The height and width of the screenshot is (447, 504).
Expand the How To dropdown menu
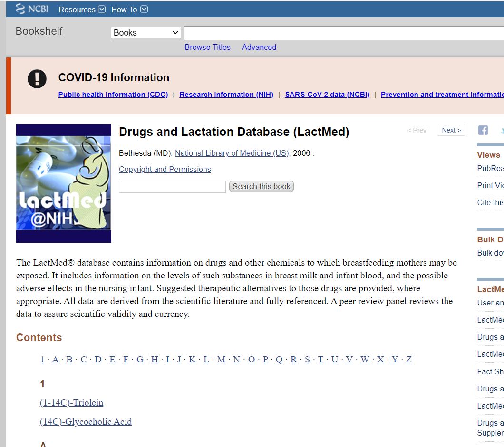(129, 10)
